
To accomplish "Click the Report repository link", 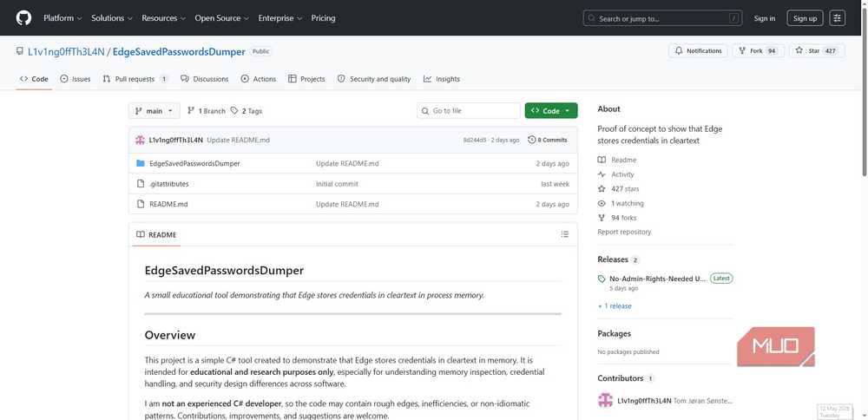I will (x=624, y=232).
